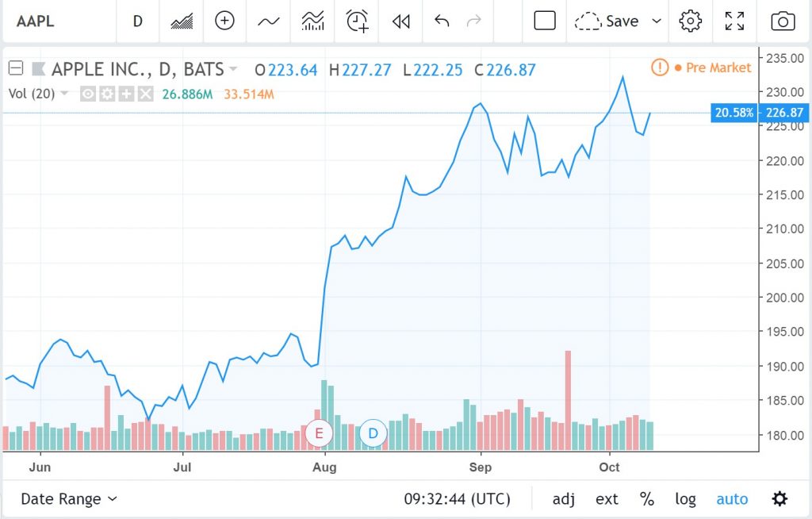The image size is (812, 519).
Task: Toggle percent scale
Action: coord(646,499)
